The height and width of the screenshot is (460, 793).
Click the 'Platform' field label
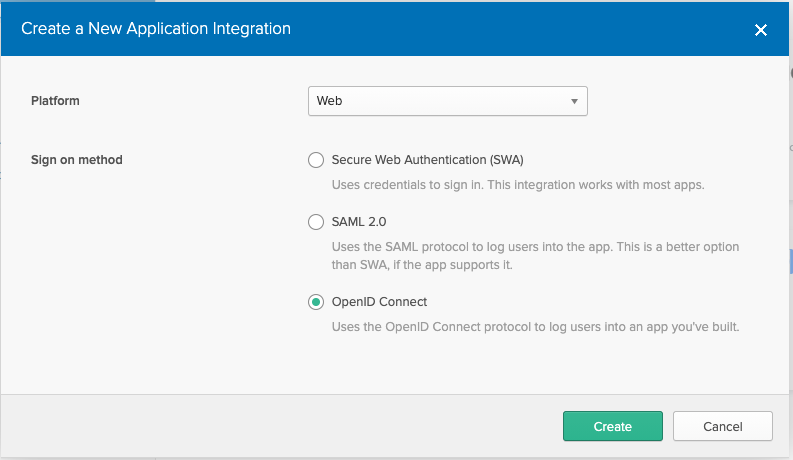click(56, 101)
